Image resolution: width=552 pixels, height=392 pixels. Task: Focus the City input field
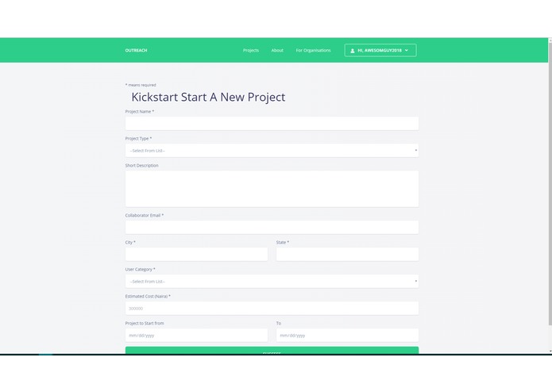pos(196,254)
